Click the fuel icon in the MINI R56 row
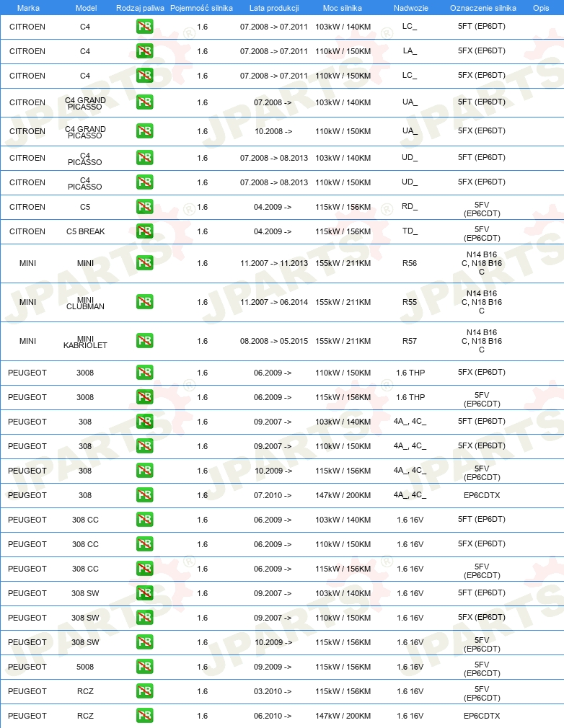This screenshot has height=728, width=564. tap(144, 263)
